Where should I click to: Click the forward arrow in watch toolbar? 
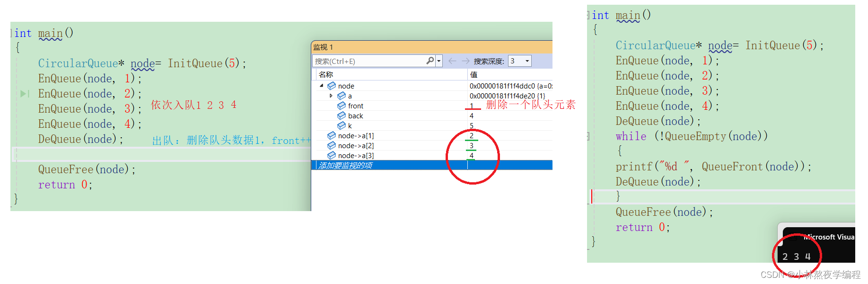click(465, 61)
